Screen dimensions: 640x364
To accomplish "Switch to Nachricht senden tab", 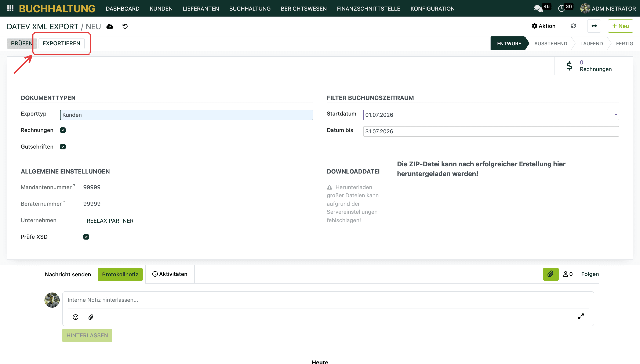I will 68,274.
